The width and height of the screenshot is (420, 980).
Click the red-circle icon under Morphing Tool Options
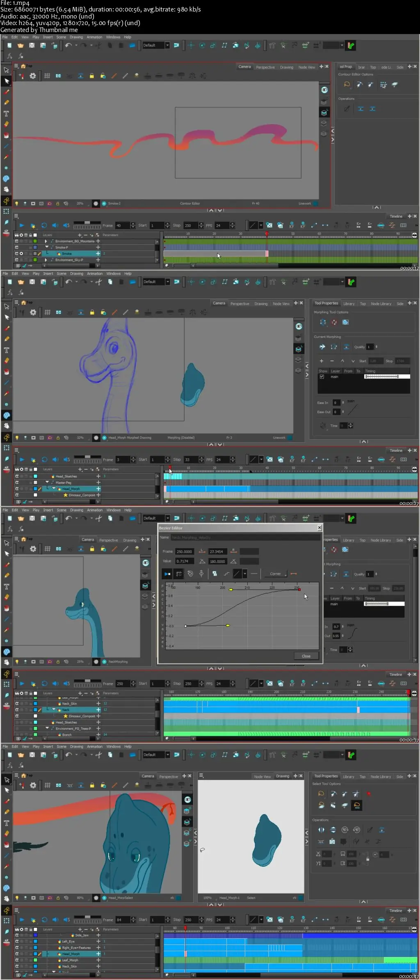coord(334,322)
